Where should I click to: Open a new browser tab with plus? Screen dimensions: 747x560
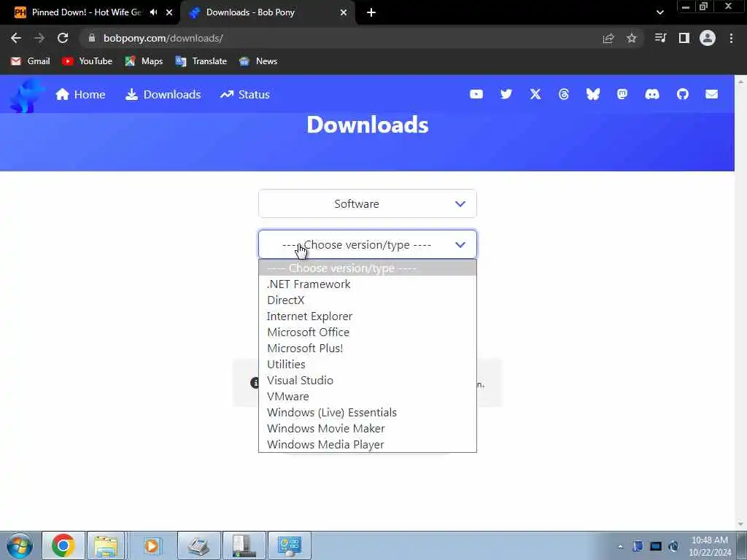coord(371,12)
